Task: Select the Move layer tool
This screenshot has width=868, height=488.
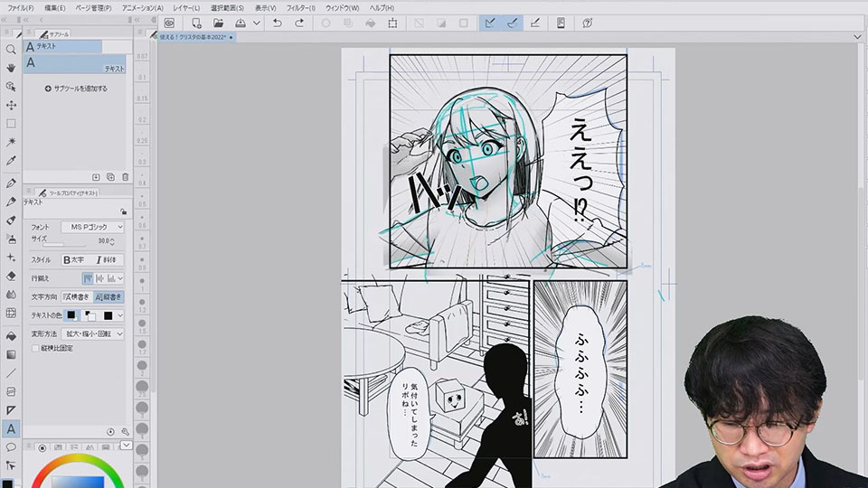Action: [x=11, y=105]
